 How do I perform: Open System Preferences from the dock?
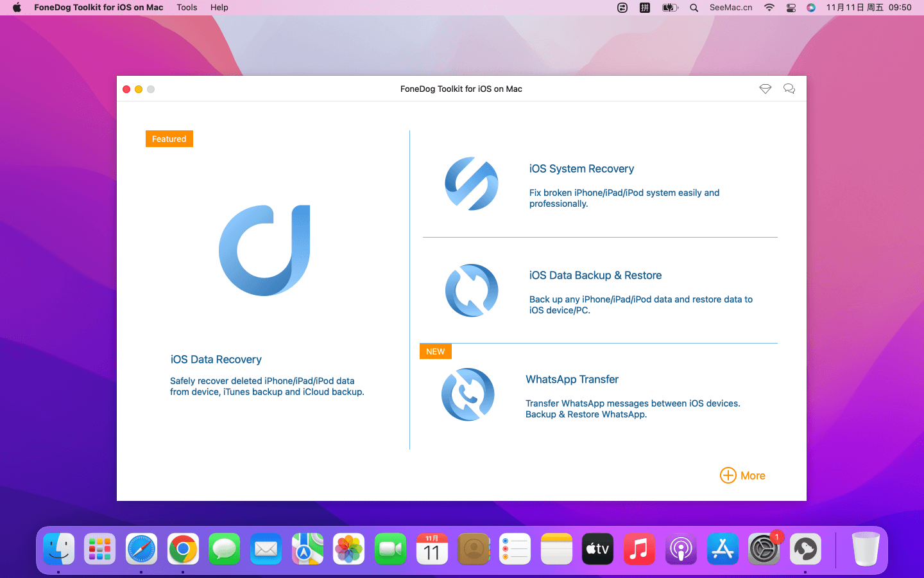point(764,550)
